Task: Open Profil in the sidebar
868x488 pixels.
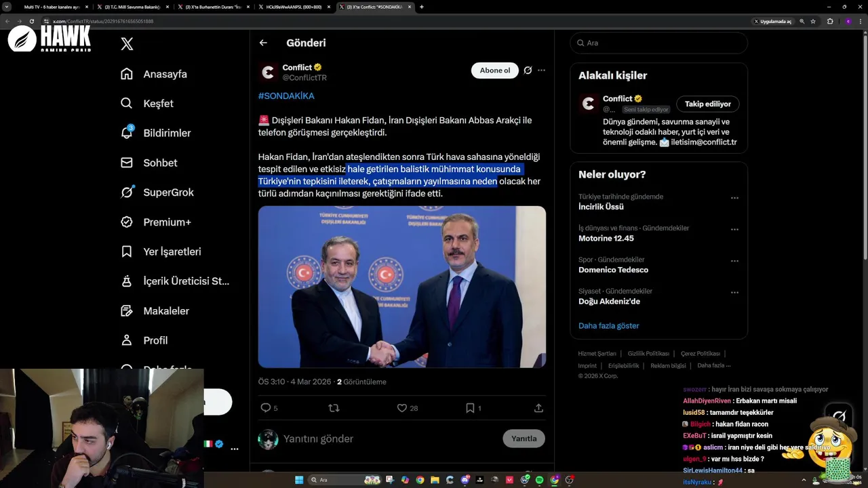Action: click(x=144, y=340)
